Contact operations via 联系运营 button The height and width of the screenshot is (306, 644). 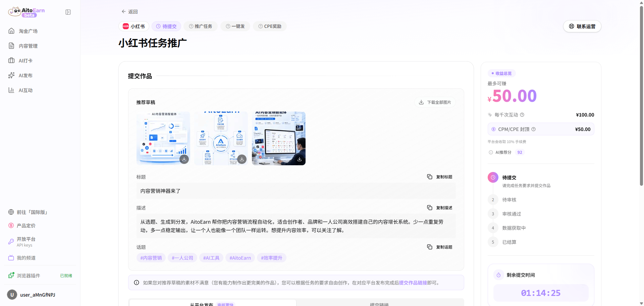point(582,26)
